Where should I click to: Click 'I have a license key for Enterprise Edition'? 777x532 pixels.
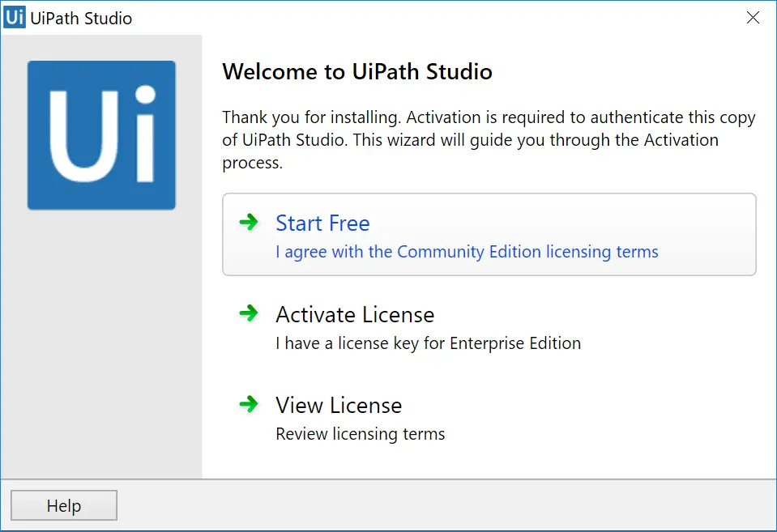coord(428,343)
